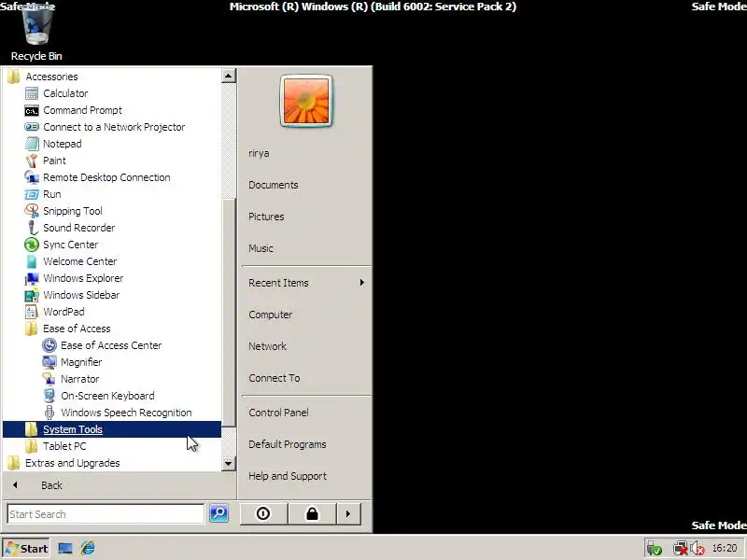This screenshot has width=747, height=560.
Task: Click the network disconnected tray icon
Action: (x=681, y=549)
